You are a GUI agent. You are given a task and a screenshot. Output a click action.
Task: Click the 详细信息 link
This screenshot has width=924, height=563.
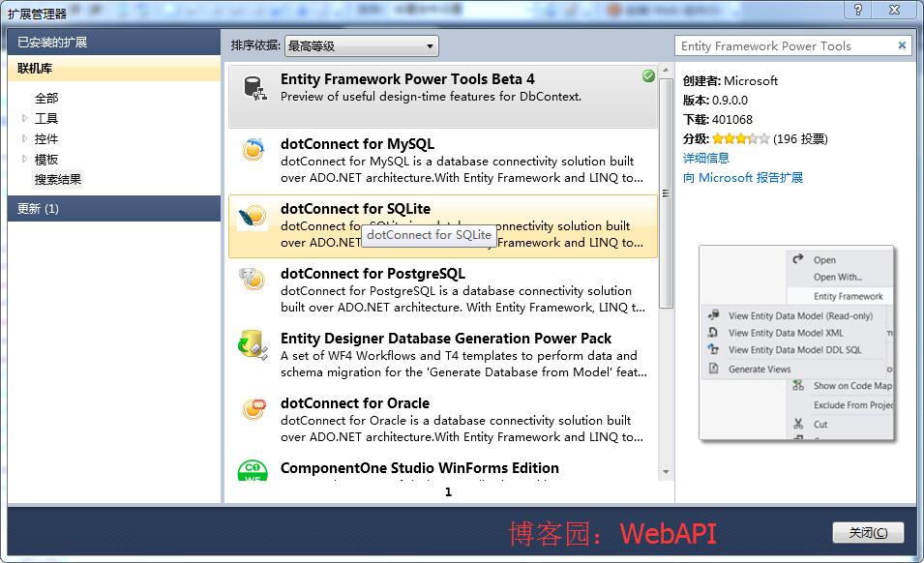pyautogui.click(x=706, y=158)
